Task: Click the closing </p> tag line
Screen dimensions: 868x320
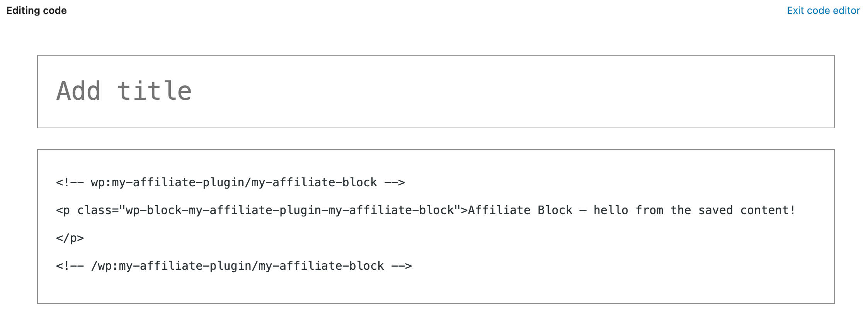Action: click(x=70, y=238)
